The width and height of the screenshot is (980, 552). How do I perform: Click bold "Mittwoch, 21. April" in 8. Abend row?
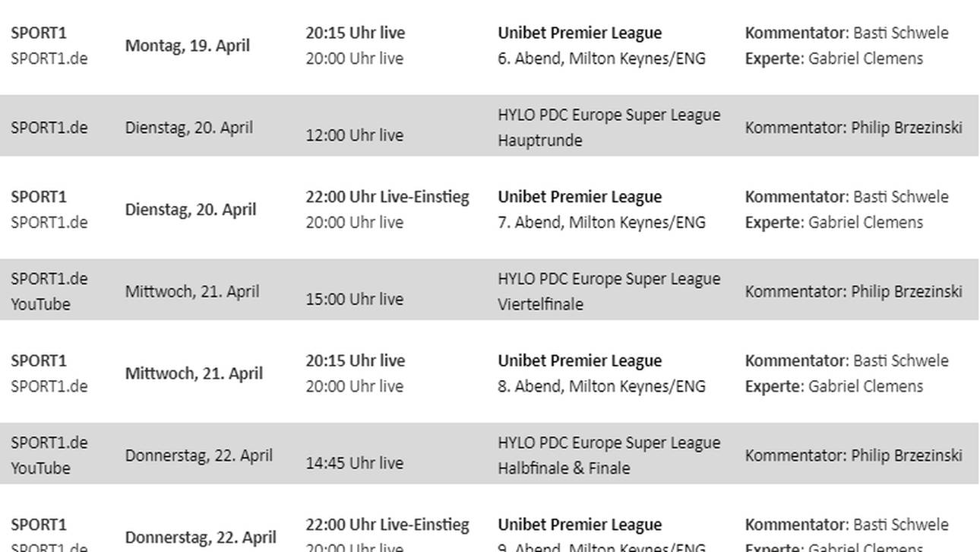point(194,373)
